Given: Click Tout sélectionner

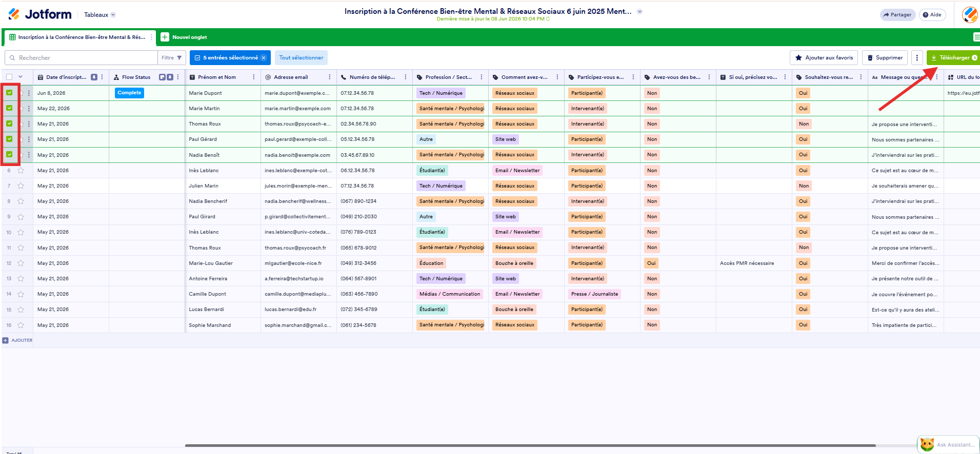Looking at the screenshot, I should coord(301,58).
